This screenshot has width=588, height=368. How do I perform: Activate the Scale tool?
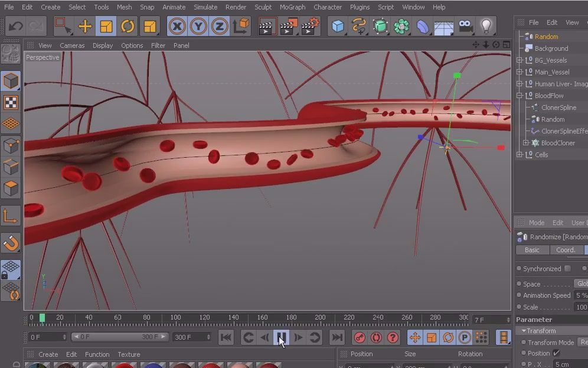[x=107, y=26]
